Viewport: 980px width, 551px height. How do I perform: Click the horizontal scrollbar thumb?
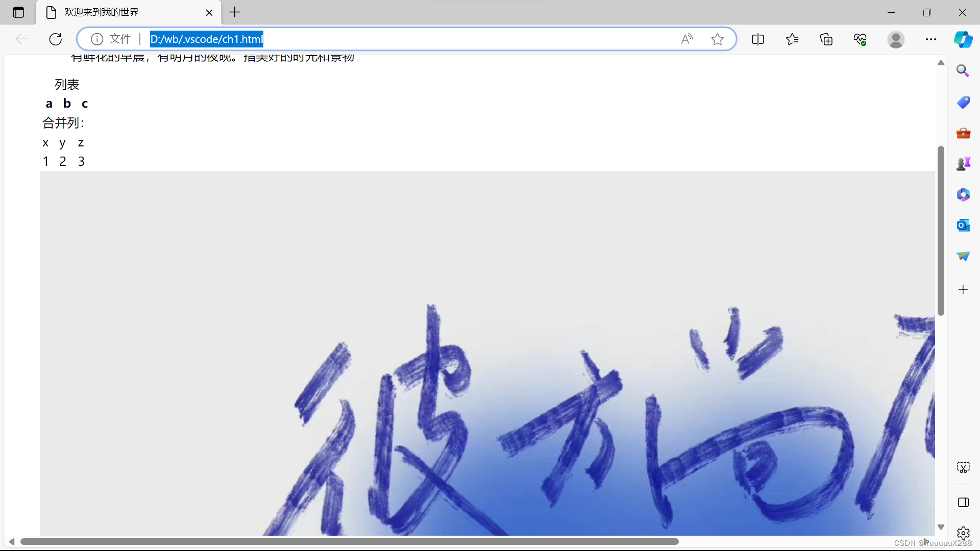click(349, 542)
